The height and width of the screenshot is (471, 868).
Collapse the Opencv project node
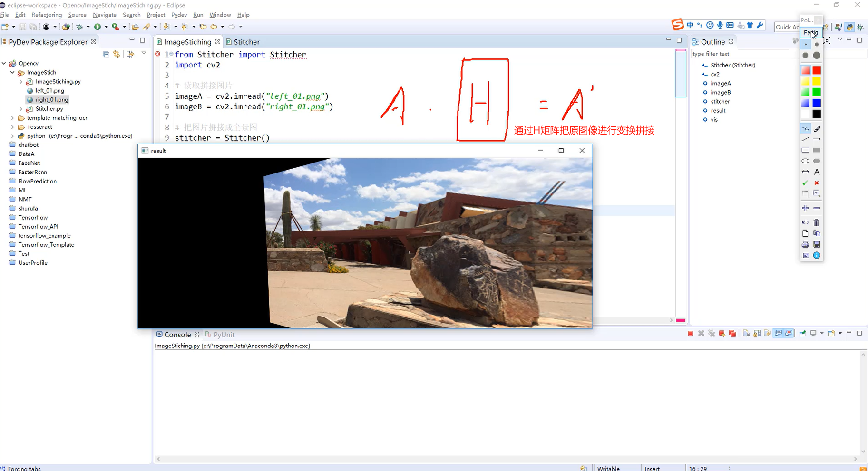(x=4, y=63)
